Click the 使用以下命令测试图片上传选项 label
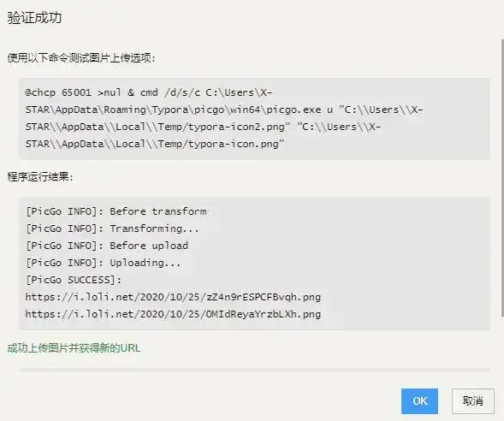This screenshot has width=504, height=421. 81,58
